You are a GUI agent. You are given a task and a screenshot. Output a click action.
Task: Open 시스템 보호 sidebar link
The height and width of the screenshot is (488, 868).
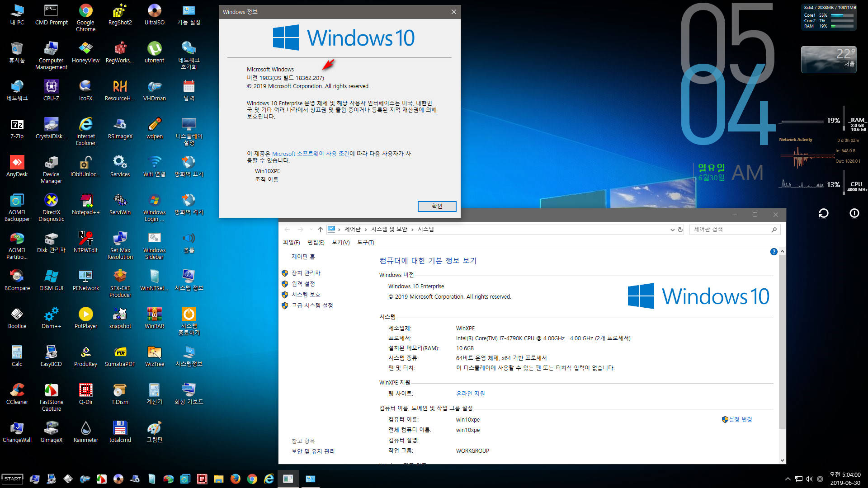(x=306, y=295)
